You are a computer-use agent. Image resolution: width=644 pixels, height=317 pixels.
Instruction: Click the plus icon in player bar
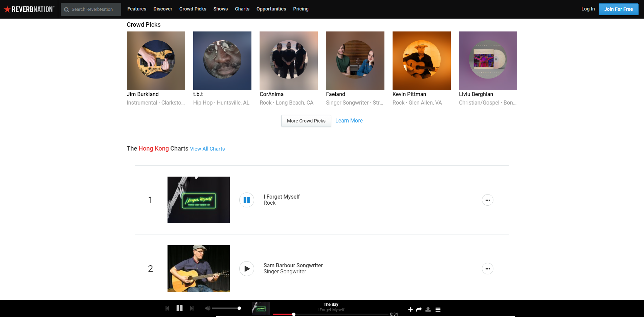pos(410,310)
